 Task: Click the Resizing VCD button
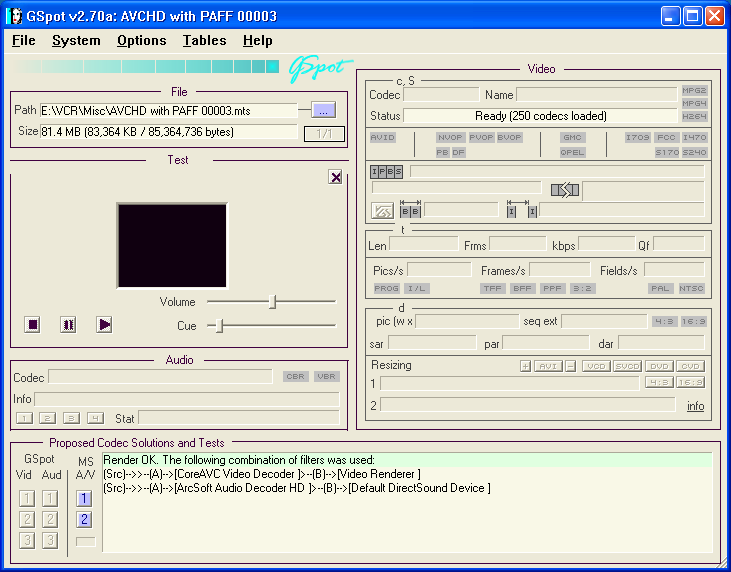pyautogui.click(x=596, y=366)
